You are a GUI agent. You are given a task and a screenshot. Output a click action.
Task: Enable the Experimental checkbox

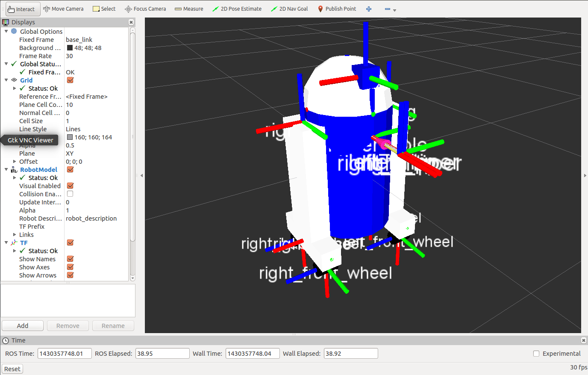(536, 354)
